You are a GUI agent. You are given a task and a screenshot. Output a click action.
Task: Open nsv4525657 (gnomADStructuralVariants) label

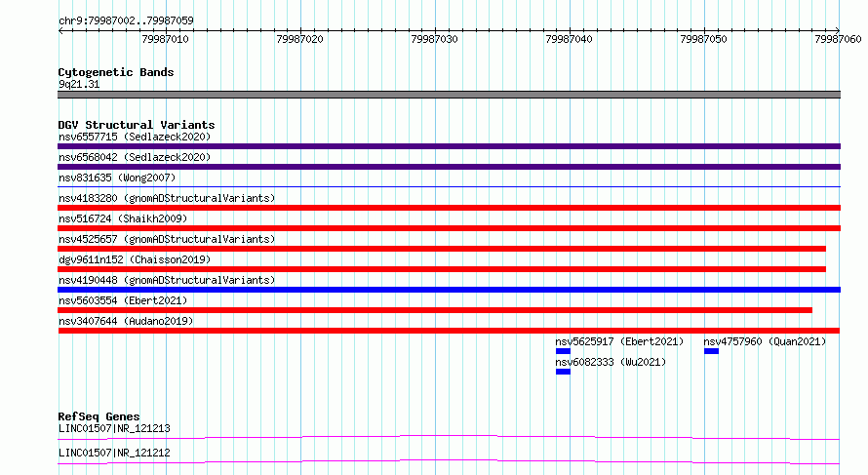[x=167, y=239]
